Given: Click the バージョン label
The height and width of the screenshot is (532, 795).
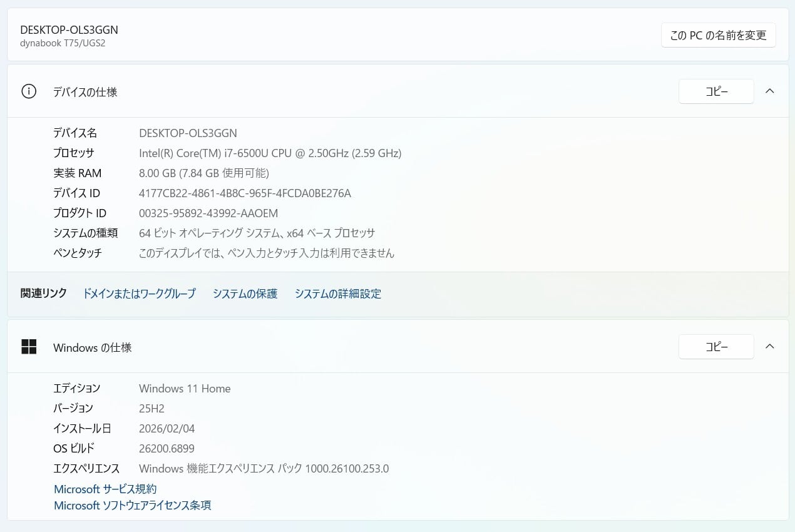Looking at the screenshot, I should 73,408.
